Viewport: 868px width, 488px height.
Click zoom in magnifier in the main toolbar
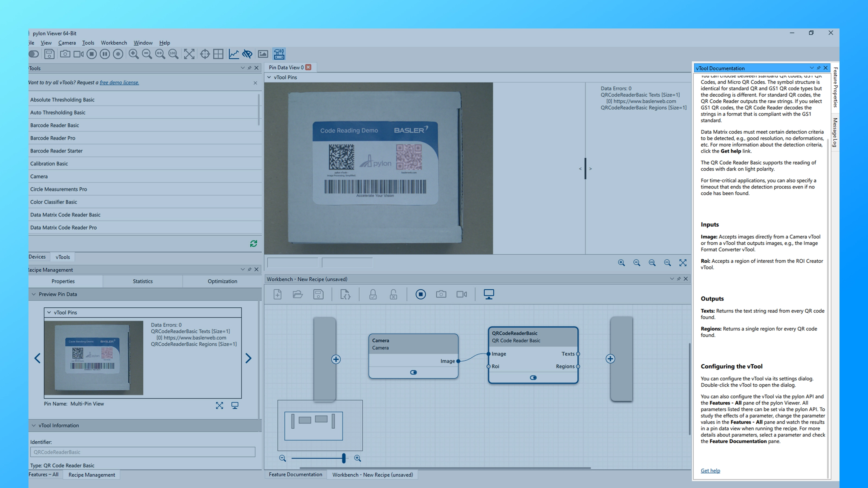(x=134, y=54)
